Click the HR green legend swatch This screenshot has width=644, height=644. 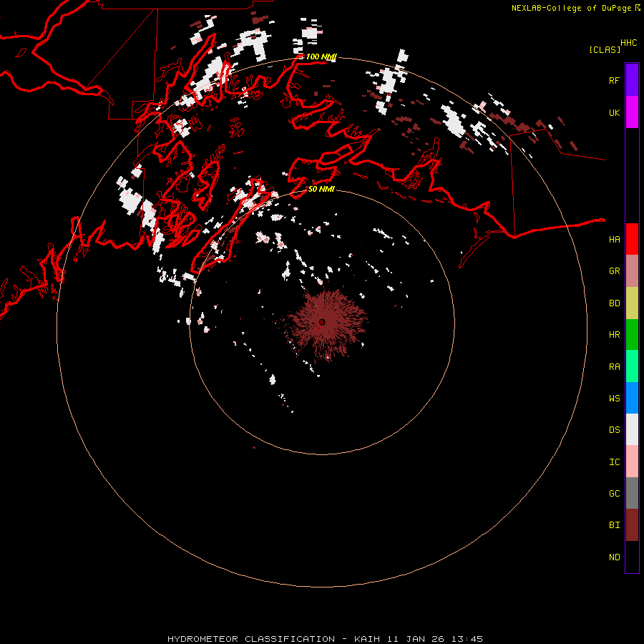click(x=632, y=335)
